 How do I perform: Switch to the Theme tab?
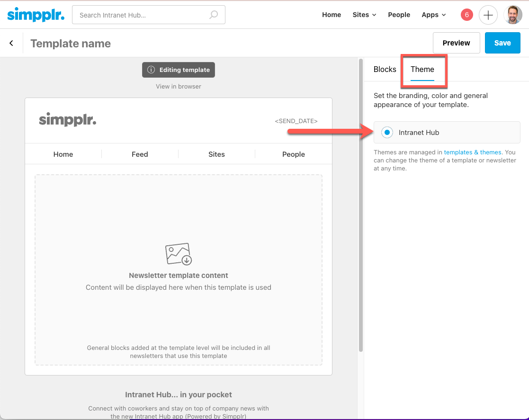422,69
